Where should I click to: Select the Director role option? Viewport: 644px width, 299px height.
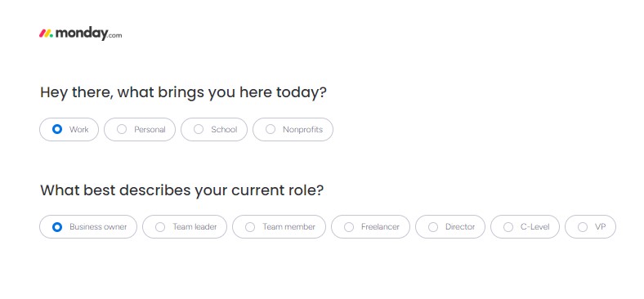tap(450, 227)
